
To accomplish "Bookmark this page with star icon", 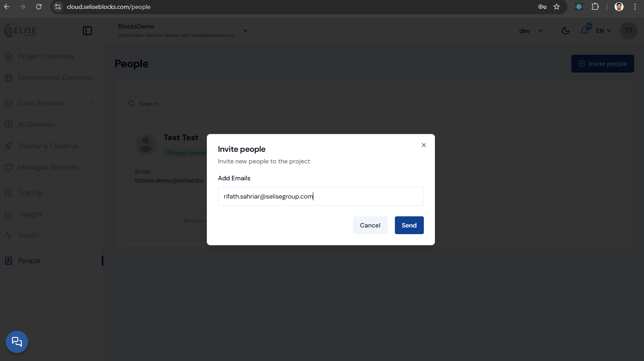I will click(556, 7).
